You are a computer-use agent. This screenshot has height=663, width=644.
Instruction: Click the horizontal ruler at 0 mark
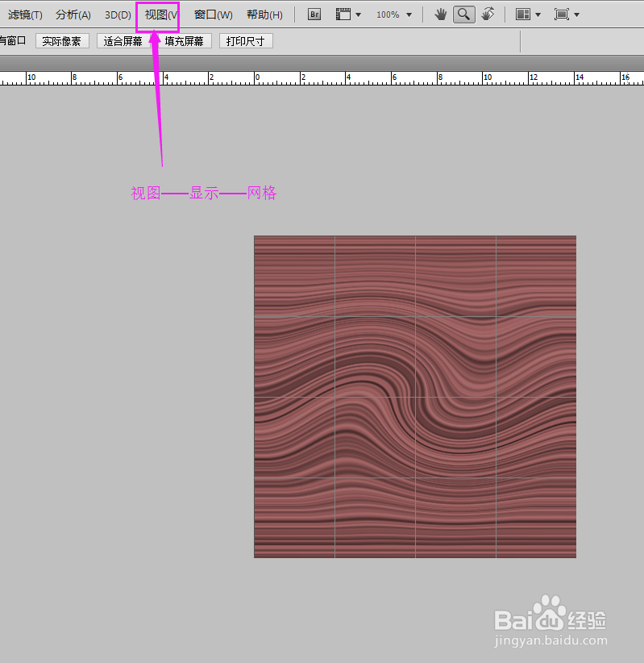255,78
